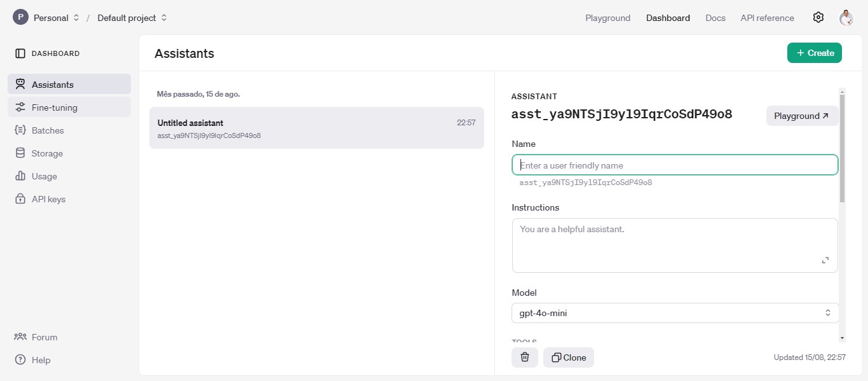Select Dashboard in top navigation
This screenshot has width=868, height=381.
[x=668, y=18]
